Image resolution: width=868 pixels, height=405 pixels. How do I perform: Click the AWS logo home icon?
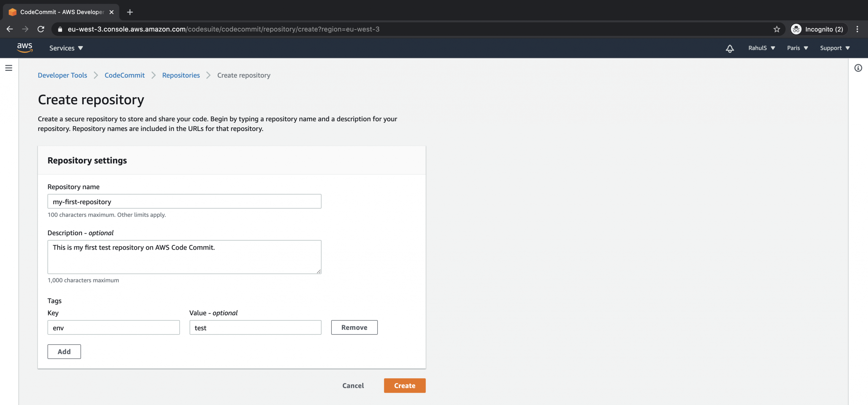[x=25, y=47]
